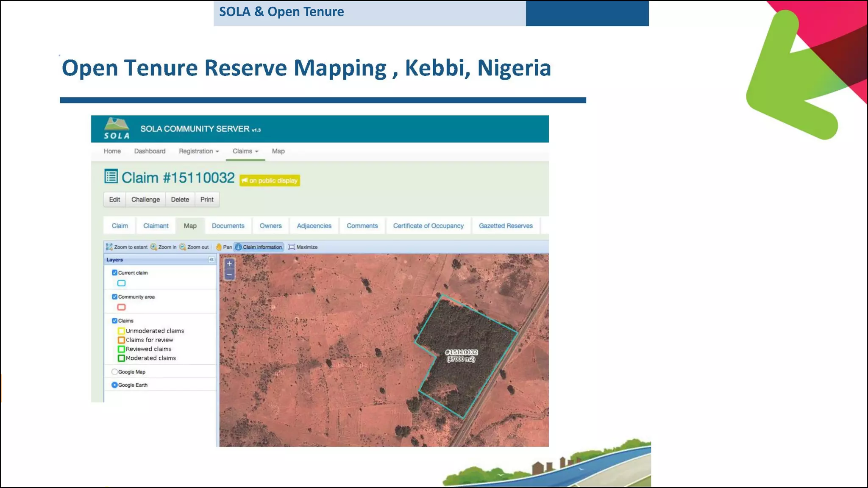
Task: Open the Gazetted Reserves tab
Action: [x=506, y=226]
